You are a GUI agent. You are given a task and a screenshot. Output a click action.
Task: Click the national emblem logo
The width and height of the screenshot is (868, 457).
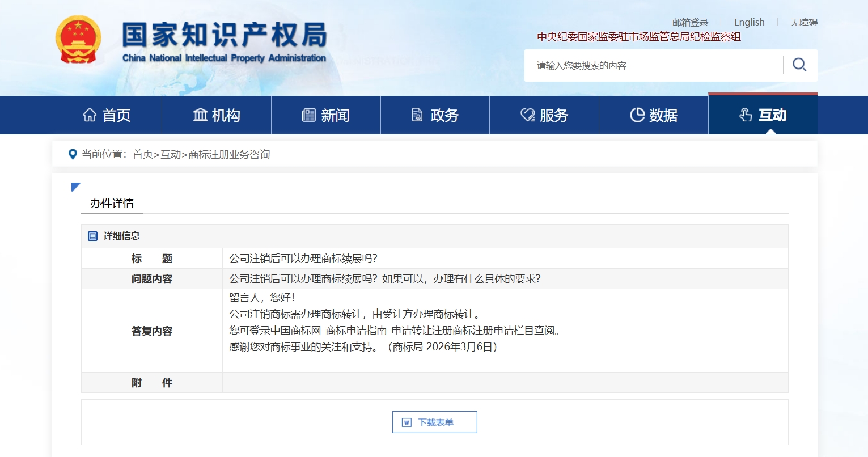click(78, 40)
